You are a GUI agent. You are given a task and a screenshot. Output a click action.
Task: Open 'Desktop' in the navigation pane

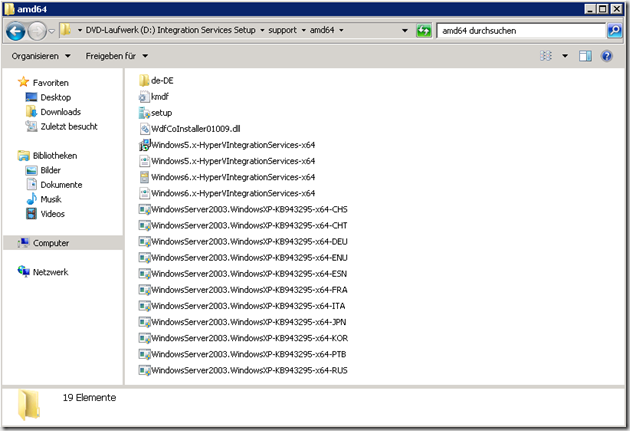pos(55,97)
